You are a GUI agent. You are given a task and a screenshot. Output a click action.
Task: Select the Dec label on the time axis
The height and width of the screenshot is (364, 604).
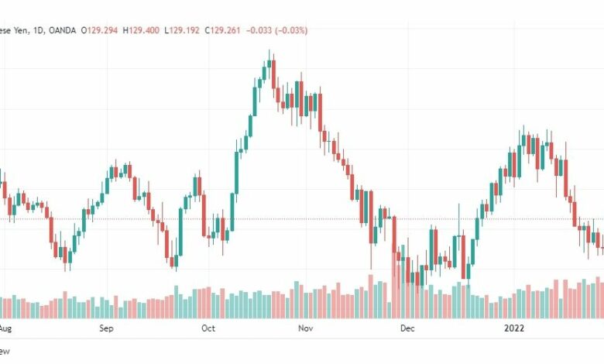(x=407, y=328)
